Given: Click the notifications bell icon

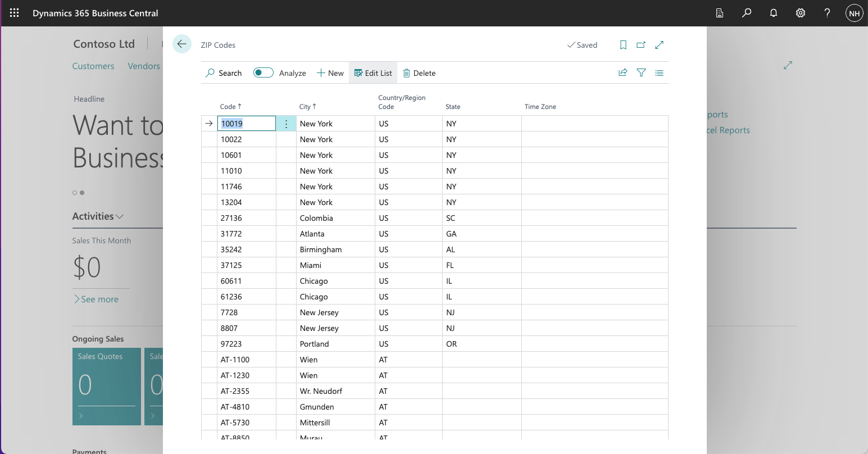Looking at the screenshot, I should click(x=774, y=13).
